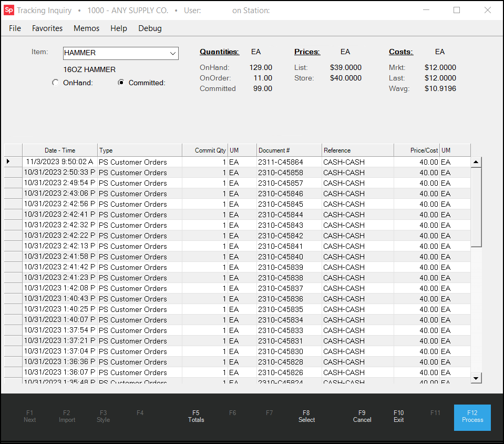The height and width of the screenshot is (444, 504).
Task: Click the Date - Time column header
Action: click(60, 150)
